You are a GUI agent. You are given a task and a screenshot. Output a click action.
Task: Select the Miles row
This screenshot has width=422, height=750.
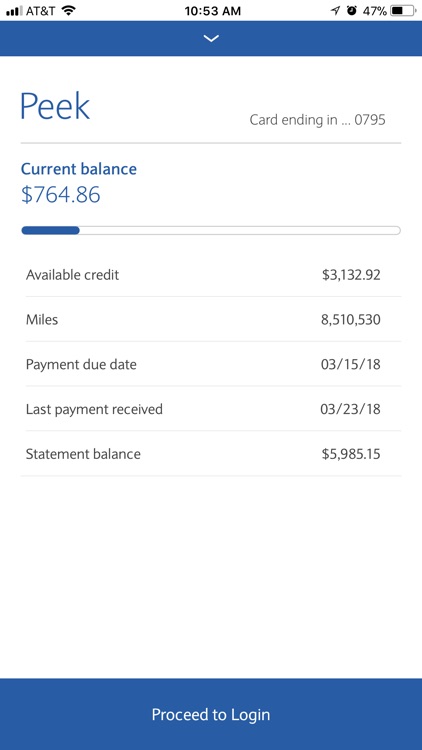(x=211, y=319)
